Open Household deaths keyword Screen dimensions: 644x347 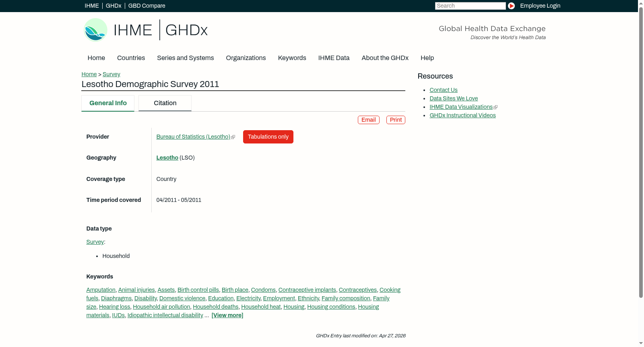tap(215, 307)
